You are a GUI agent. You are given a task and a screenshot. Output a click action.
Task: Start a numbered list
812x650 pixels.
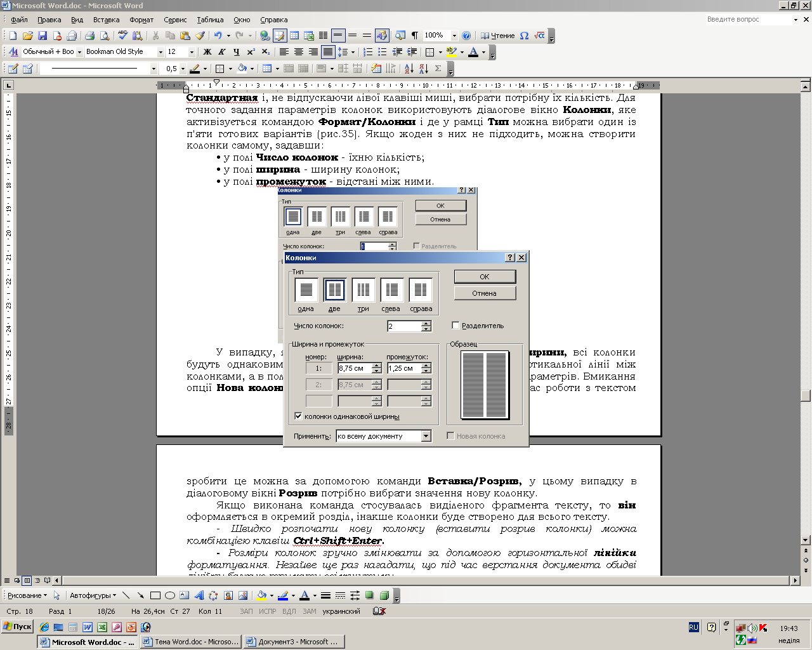[x=368, y=52]
